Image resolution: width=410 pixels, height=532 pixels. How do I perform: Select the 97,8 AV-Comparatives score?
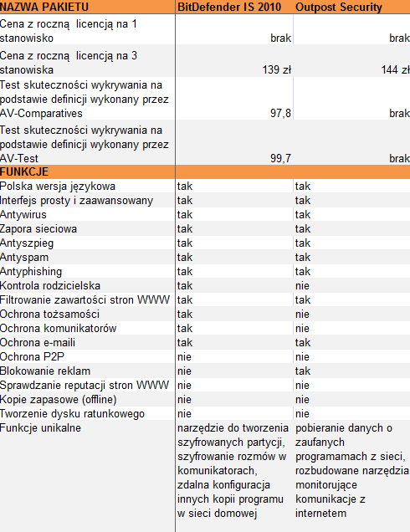pyautogui.click(x=280, y=113)
